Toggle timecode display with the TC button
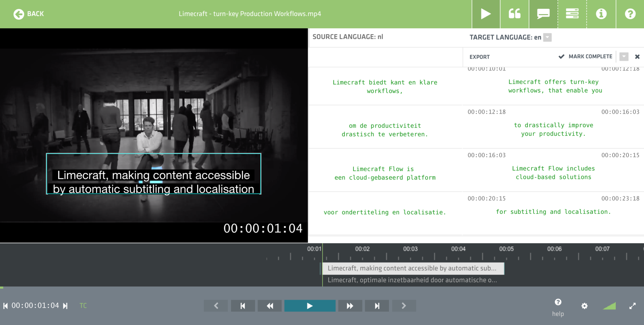This screenshot has height=325, width=644. (x=83, y=305)
